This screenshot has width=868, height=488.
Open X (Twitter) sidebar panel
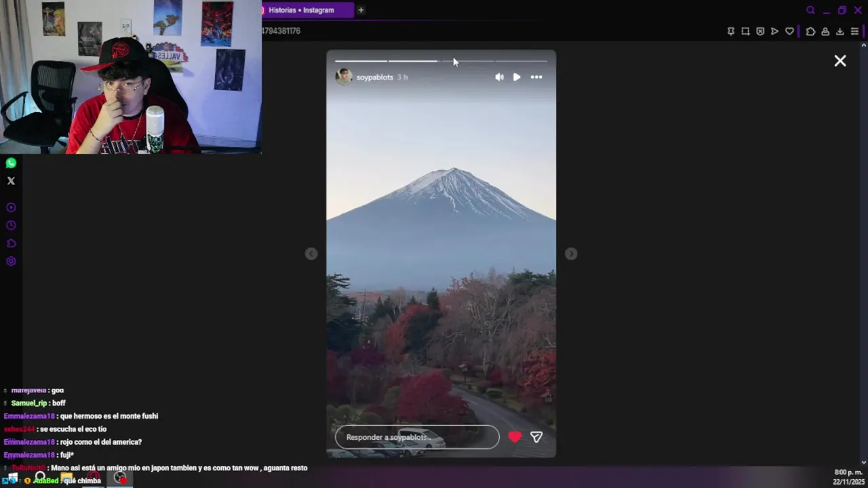point(11,181)
